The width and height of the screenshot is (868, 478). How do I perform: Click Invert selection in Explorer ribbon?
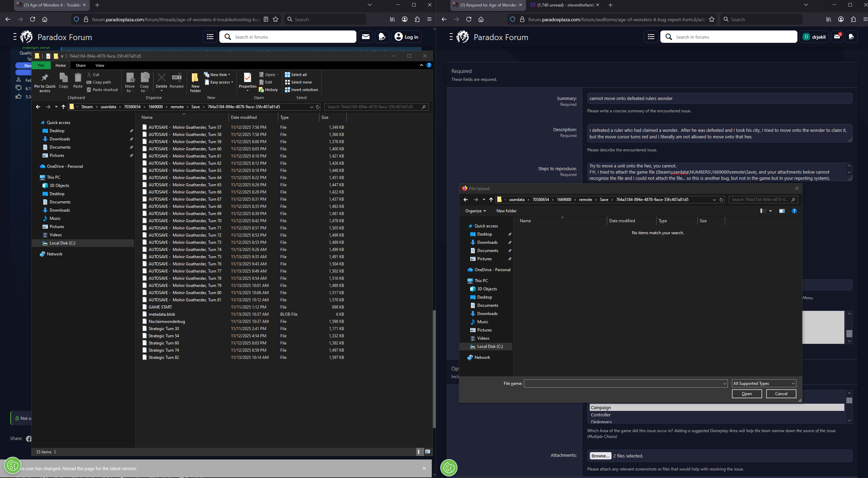[x=302, y=90]
